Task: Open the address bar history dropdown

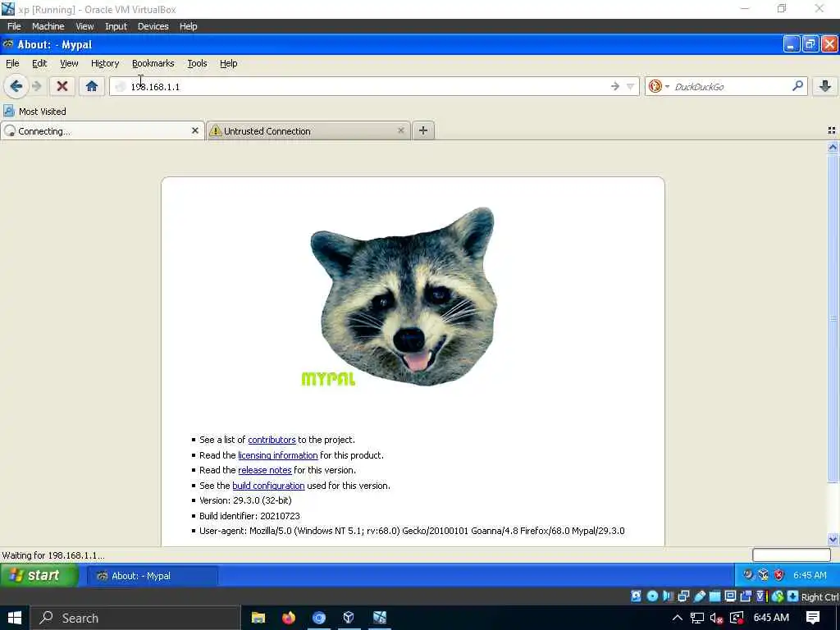Action: [x=631, y=86]
